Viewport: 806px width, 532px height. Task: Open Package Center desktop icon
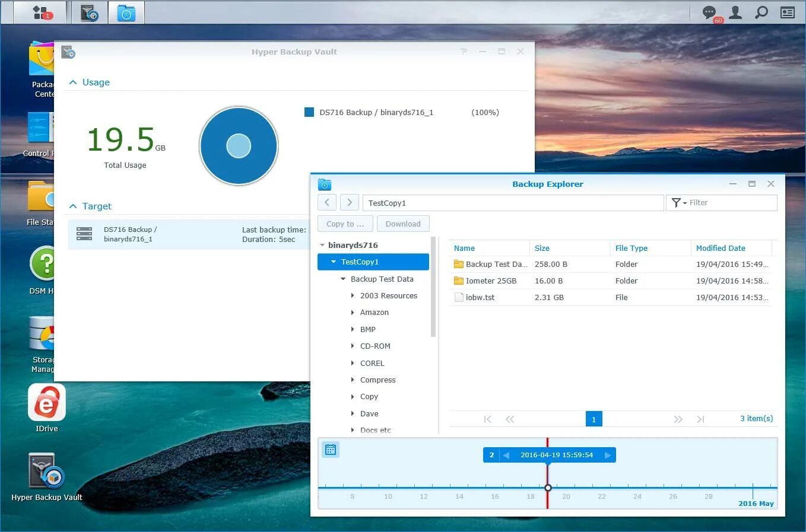click(42, 69)
